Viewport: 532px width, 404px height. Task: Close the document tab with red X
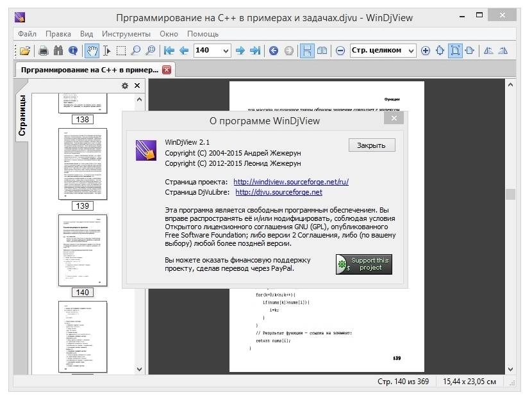coord(167,70)
